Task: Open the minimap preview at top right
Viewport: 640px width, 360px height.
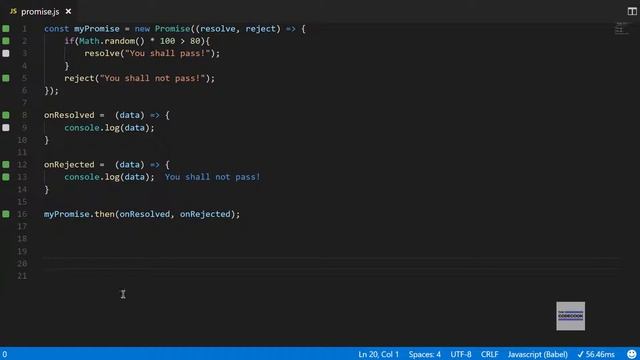Action: click(621, 29)
